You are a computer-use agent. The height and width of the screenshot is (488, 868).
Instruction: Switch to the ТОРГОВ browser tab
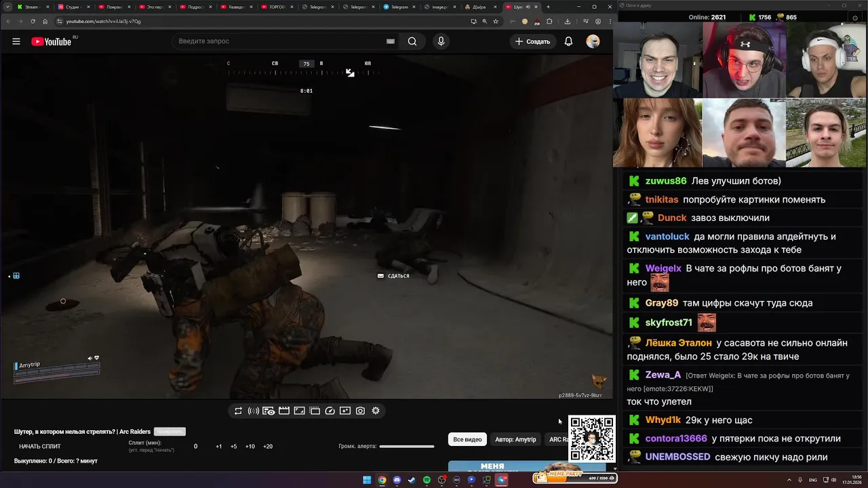click(277, 7)
